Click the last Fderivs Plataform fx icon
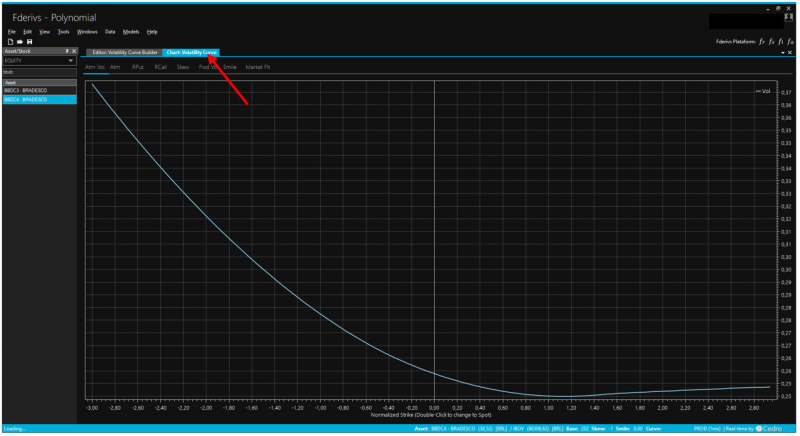This screenshot has height=436, width=800. point(791,42)
